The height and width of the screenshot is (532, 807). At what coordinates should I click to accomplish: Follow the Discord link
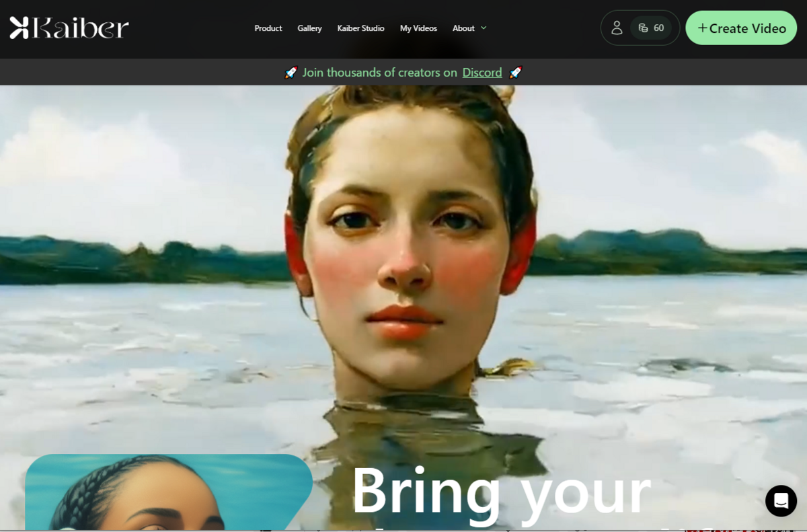coord(482,72)
